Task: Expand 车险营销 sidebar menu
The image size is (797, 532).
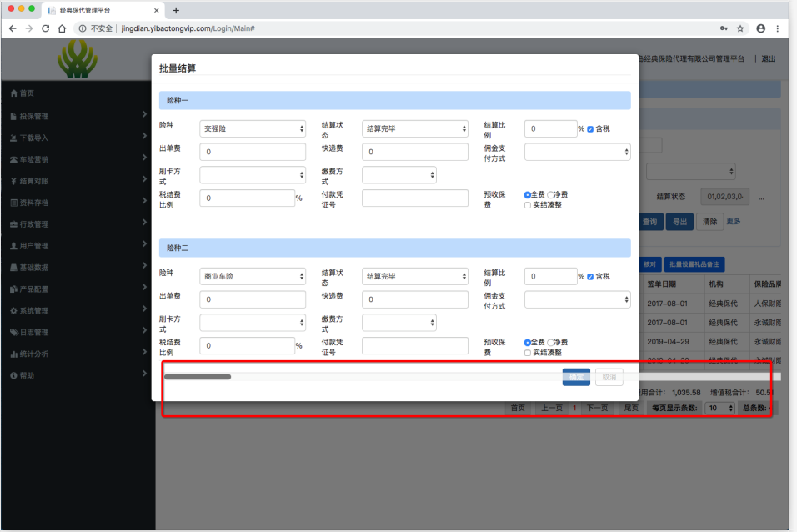Action: pos(78,159)
